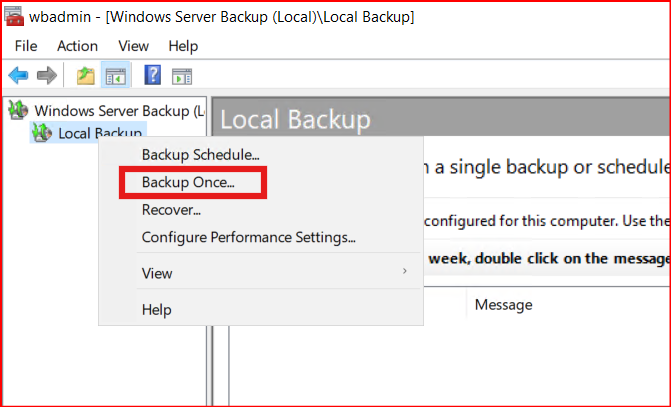Click Help in the context menu
Viewport: 671px width, 407px height.
pos(157,310)
